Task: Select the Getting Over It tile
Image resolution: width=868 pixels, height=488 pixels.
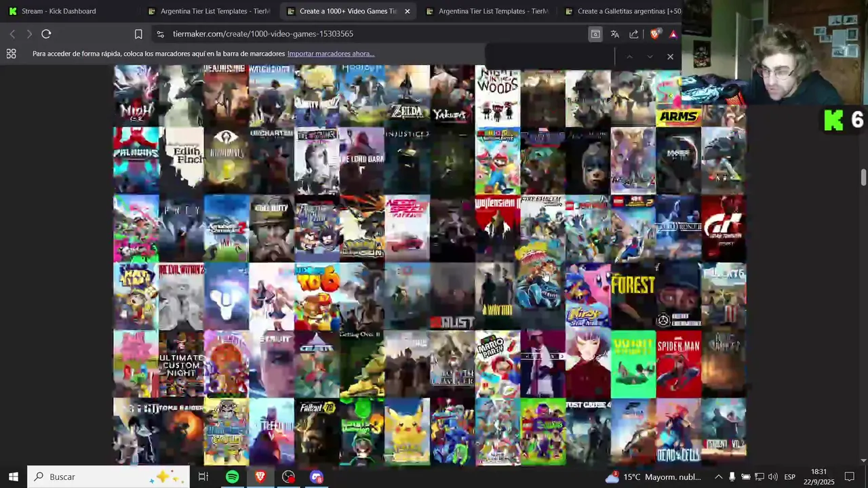Action: pyautogui.click(x=361, y=364)
